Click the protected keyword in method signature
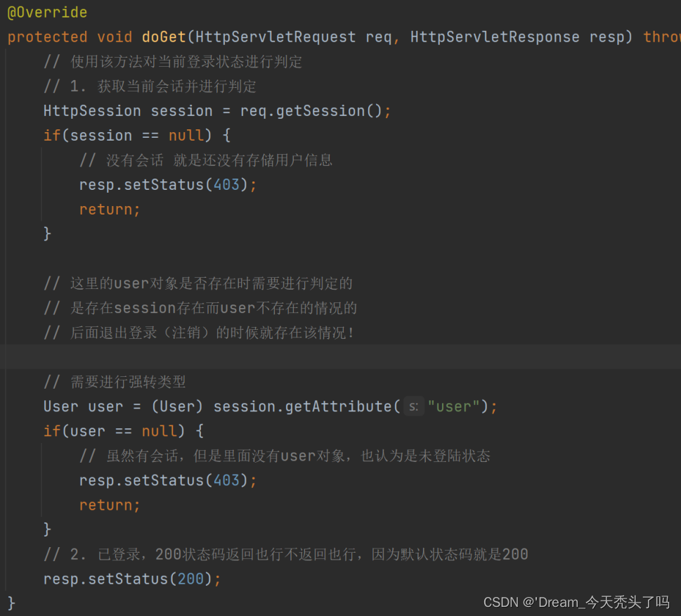 pos(47,37)
